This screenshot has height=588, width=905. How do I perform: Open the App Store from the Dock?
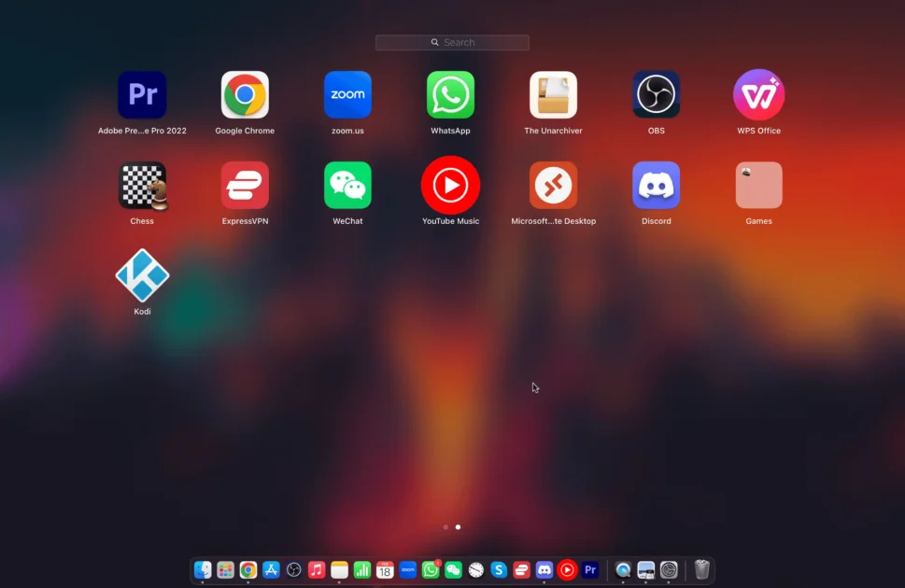[270, 569]
